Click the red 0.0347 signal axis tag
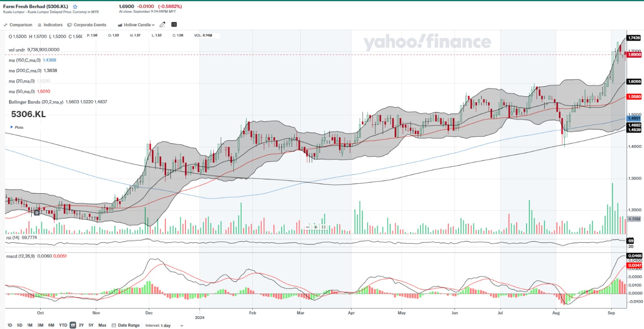 click(x=635, y=265)
